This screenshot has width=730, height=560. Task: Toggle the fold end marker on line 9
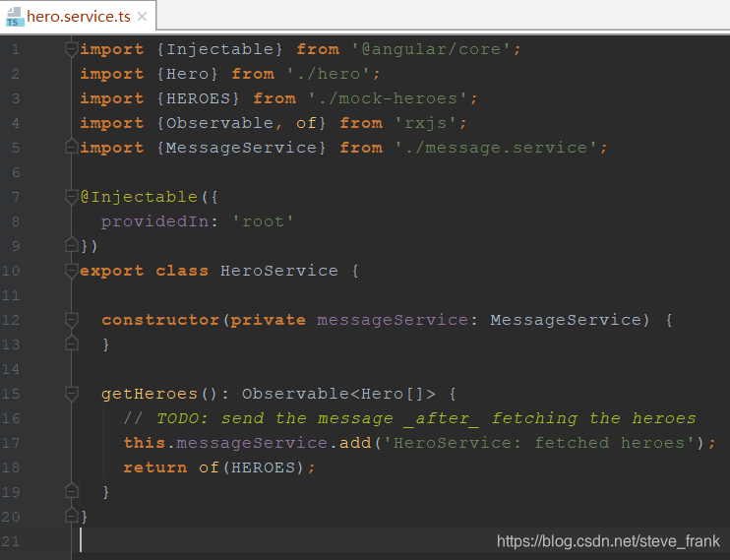71,245
